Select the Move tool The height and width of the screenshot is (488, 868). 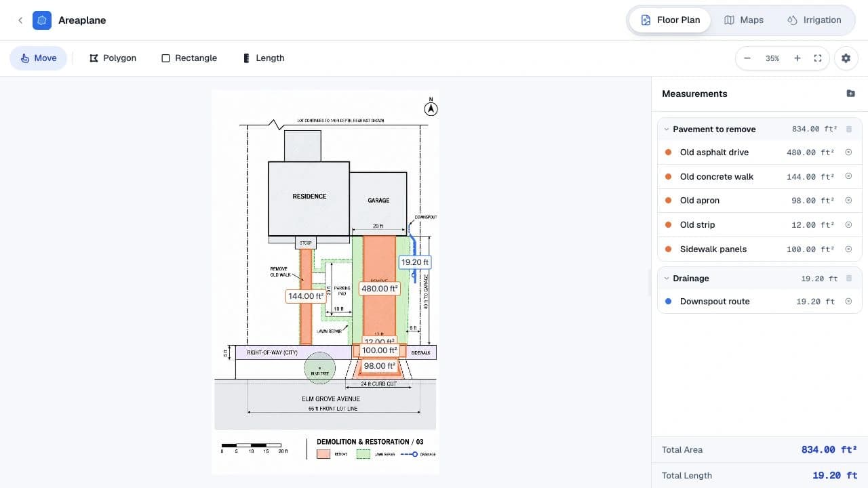point(38,58)
